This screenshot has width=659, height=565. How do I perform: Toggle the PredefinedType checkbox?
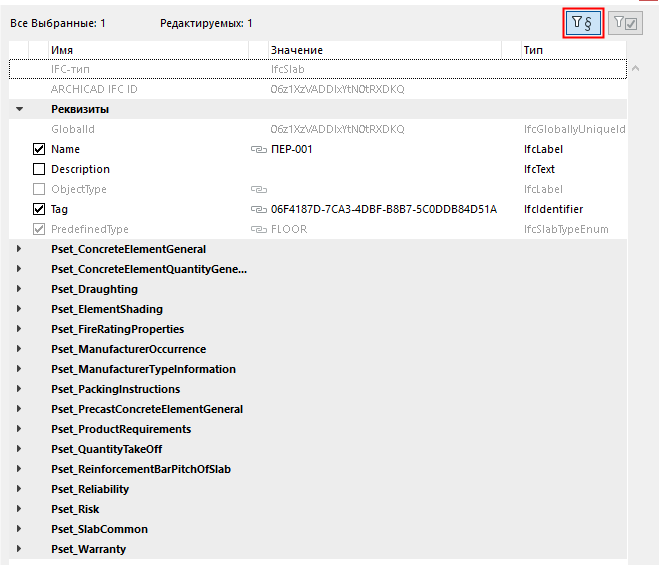(x=39, y=229)
